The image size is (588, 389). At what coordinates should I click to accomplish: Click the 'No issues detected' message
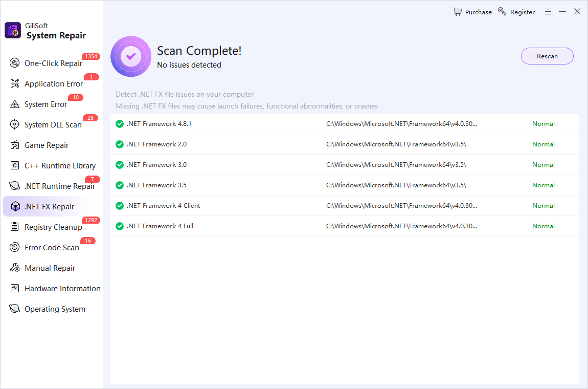coord(189,65)
